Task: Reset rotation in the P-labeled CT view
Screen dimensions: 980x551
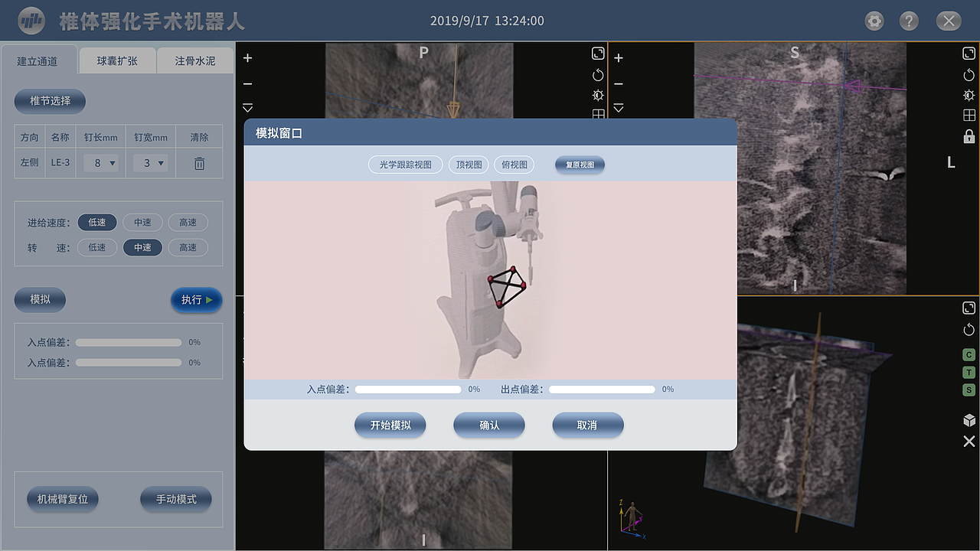Action: tap(598, 75)
